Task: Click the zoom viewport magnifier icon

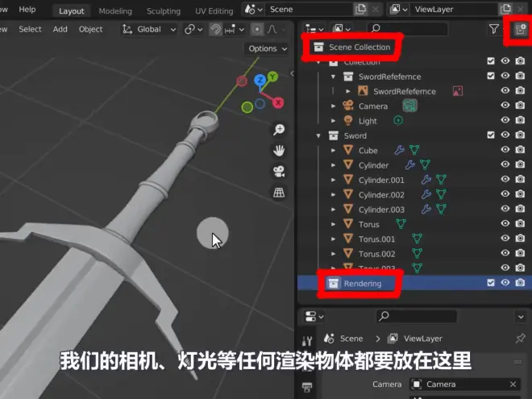Action: [x=279, y=130]
